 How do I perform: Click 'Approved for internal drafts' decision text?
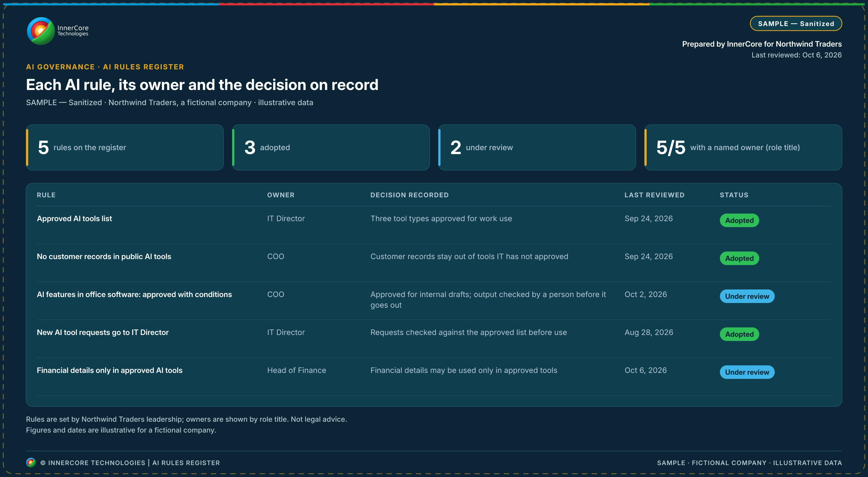(x=488, y=299)
